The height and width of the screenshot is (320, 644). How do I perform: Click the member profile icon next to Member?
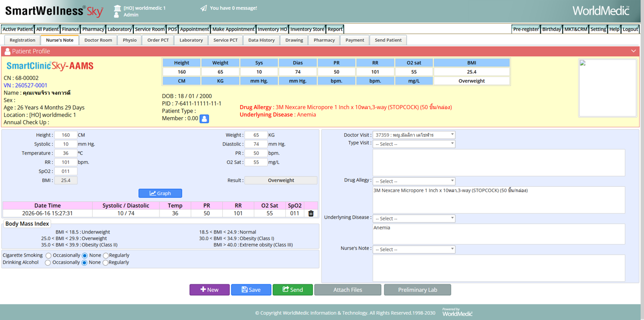click(x=204, y=119)
